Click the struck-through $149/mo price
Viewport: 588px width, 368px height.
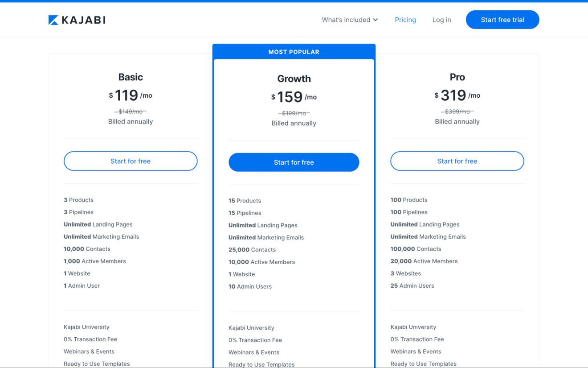[x=131, y=112]
